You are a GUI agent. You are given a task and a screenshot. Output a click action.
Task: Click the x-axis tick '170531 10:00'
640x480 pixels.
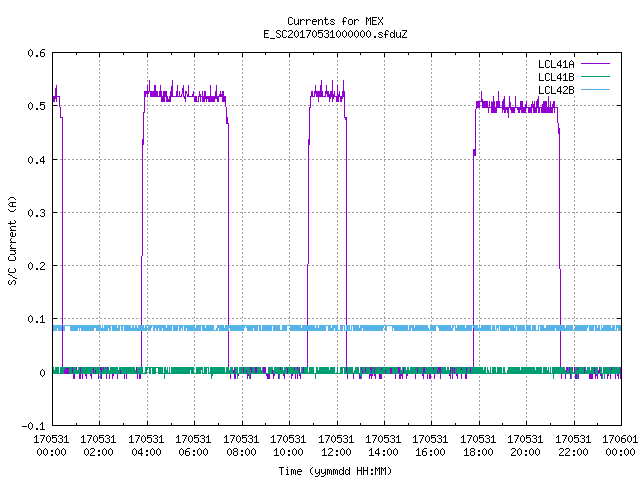[x=288, y=446]
